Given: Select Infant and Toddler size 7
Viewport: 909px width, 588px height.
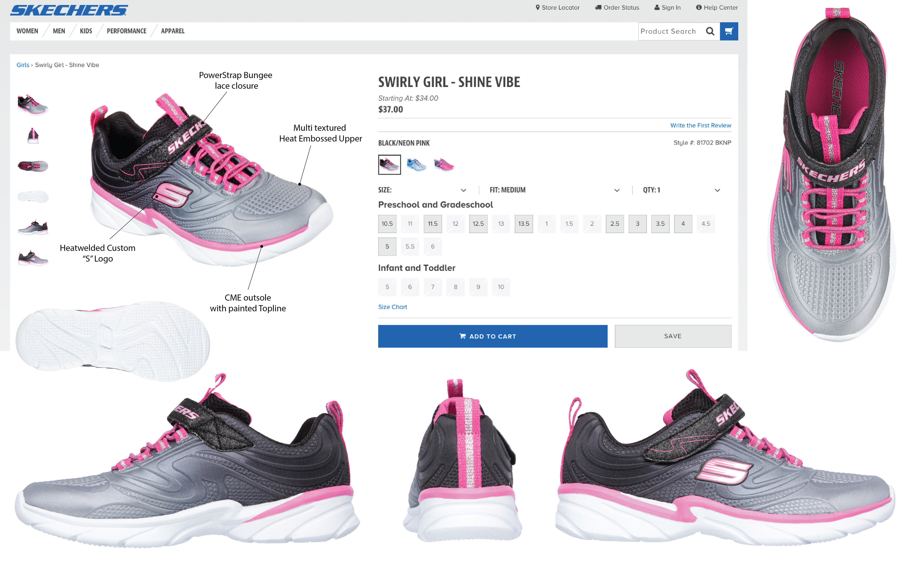Looking at the screenshot, I should (x=432, y=287).
